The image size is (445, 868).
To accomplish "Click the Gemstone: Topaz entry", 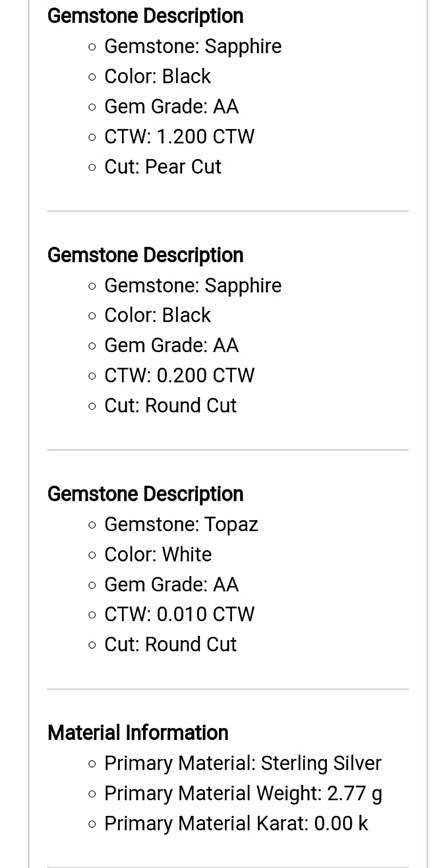I will tap(181, 525).
